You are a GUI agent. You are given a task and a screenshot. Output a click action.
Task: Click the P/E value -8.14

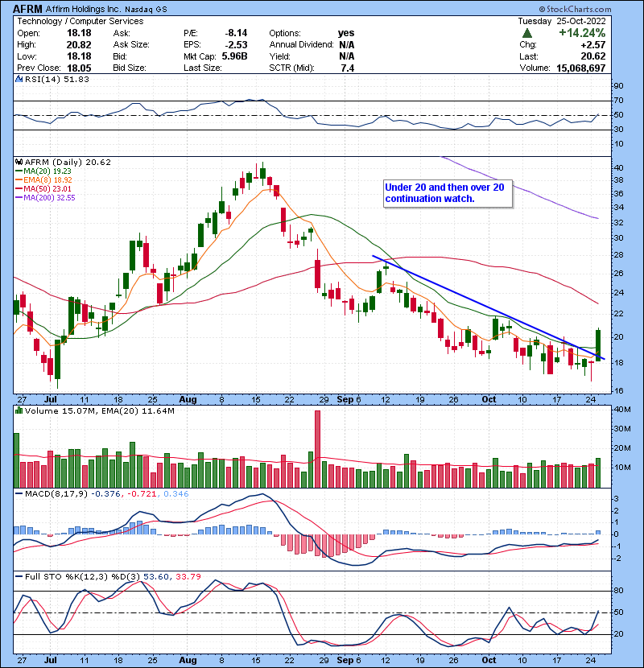tap(236, 33)
